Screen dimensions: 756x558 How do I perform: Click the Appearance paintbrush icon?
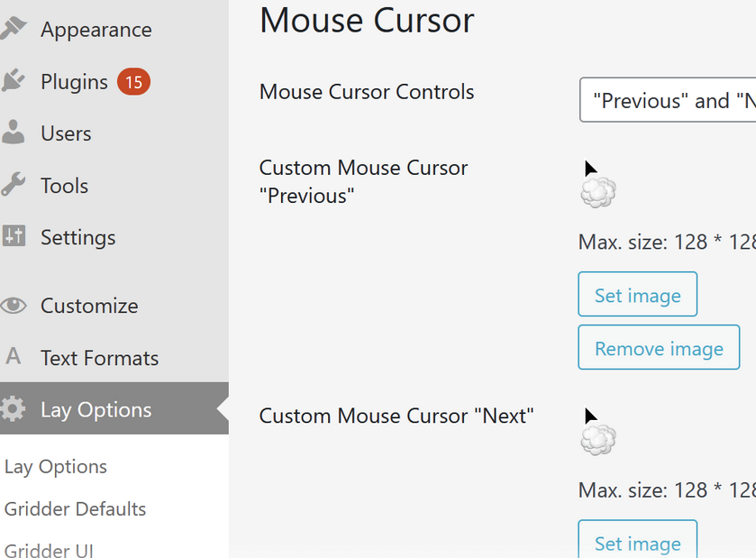click(13, 29)
